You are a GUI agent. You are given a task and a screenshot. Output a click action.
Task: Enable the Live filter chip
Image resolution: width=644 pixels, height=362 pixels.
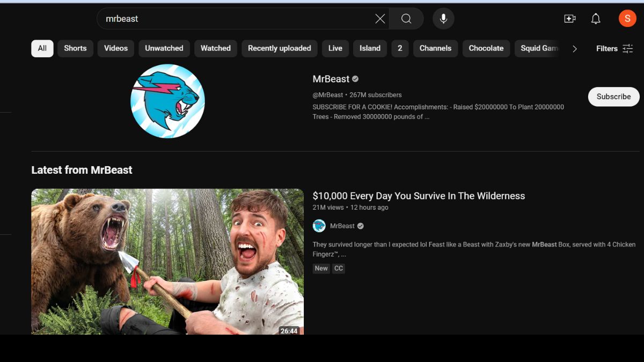point(335,48)
